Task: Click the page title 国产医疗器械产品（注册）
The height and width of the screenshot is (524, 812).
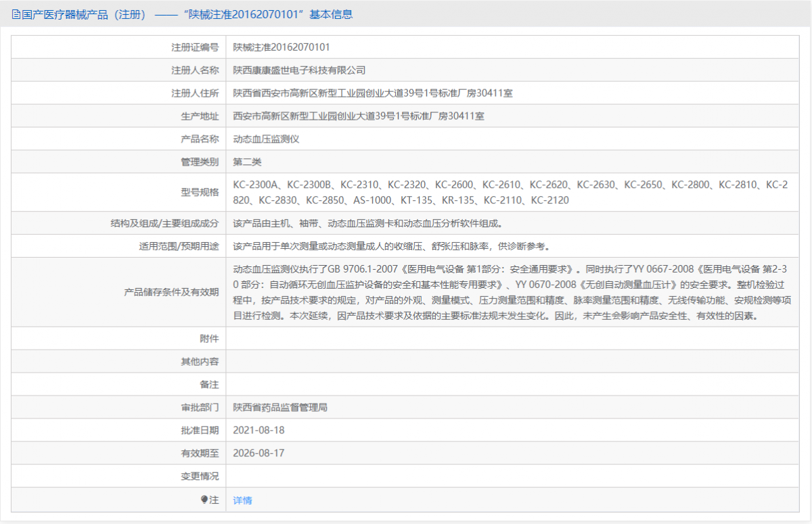Action: [x=84, y=14]
